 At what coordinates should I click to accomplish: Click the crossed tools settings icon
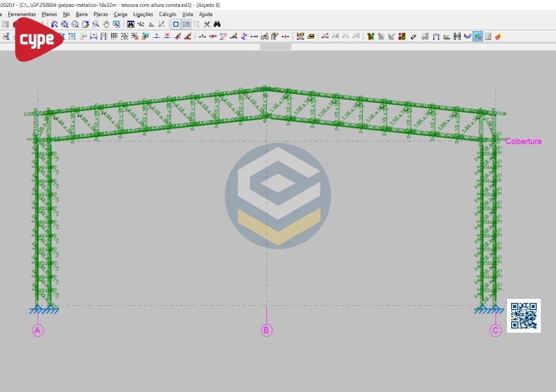206,24
